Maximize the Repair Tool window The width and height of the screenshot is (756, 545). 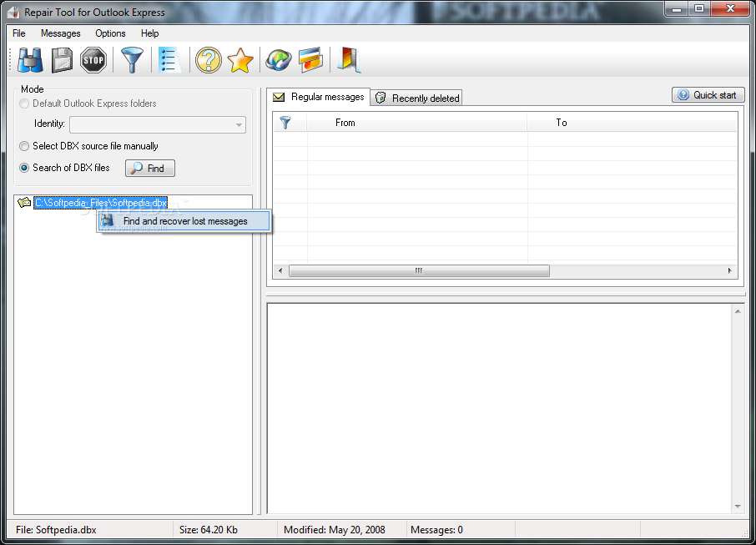click(x=699, y=9)
